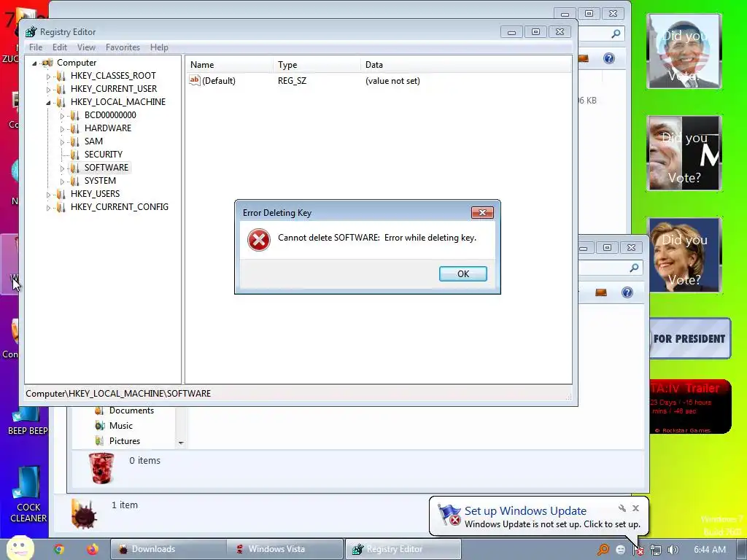Open Firefox from the taskbar
Image resolution: width=747 pixels, height=560 pixels.
point(93,549)
